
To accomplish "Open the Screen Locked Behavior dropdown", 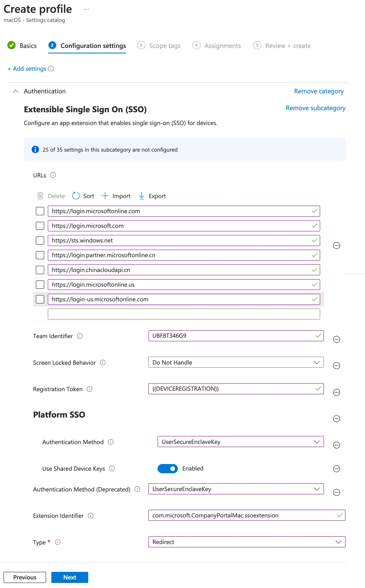I will pos(236,362).
